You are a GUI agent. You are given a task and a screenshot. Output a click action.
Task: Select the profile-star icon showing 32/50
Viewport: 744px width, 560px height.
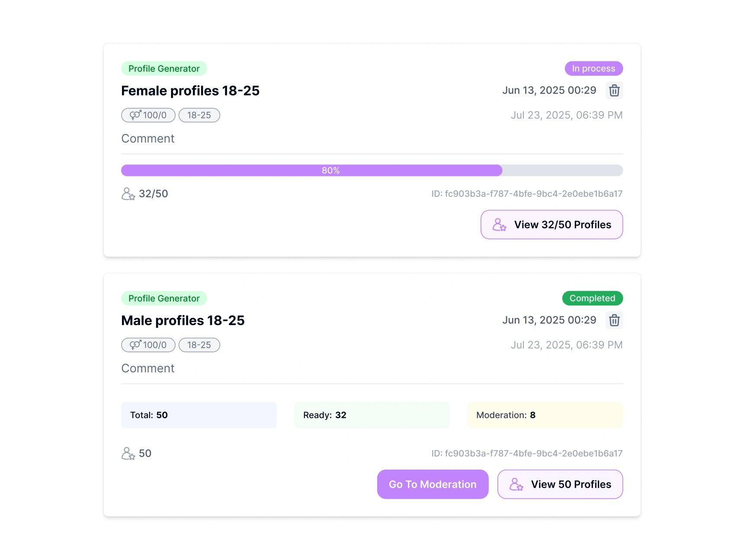128,194
